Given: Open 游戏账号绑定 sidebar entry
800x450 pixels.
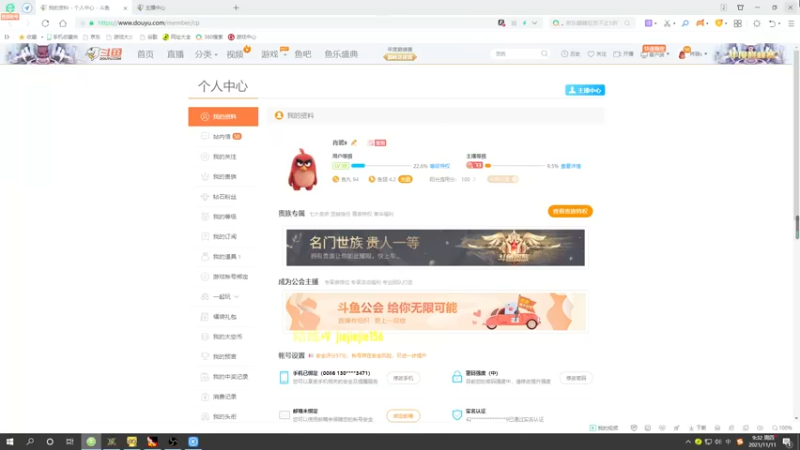Looking at the screenshot, I should (223, 277).
